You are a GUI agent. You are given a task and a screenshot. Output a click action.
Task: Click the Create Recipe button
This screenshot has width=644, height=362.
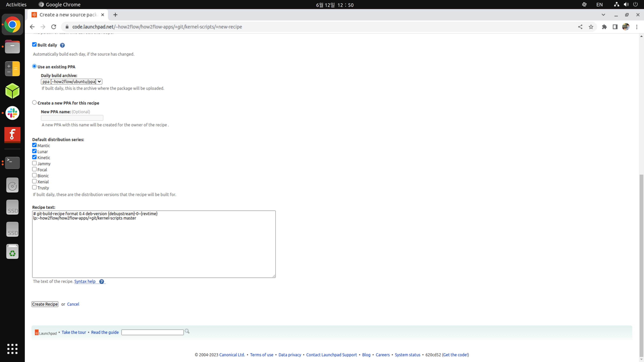[x=45, y=304]
